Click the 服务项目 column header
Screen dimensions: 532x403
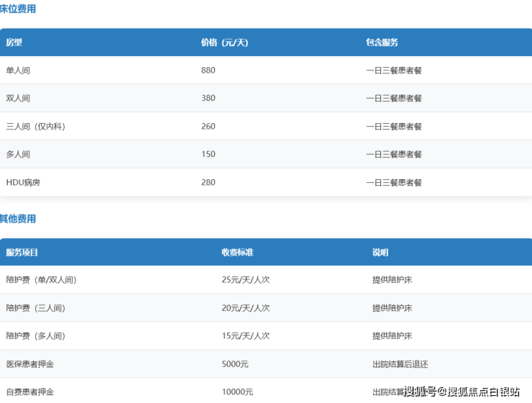tap(22, 253)
